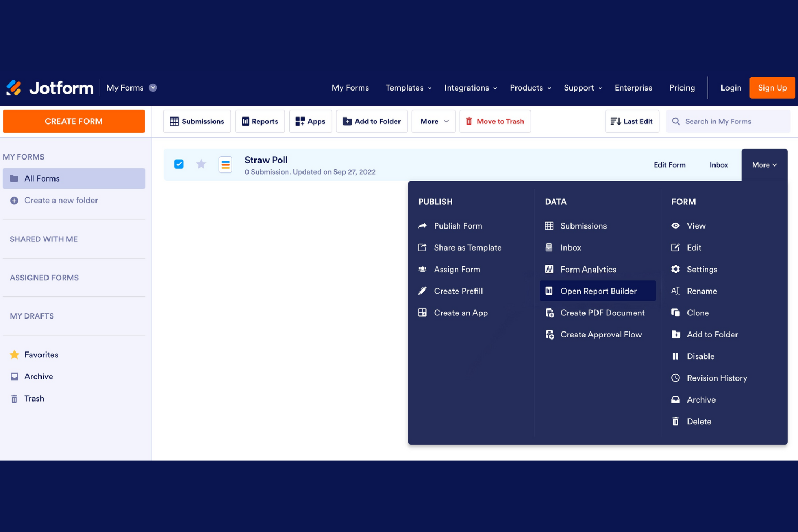Open MY DRAFTS section
798x532 pixels.
pos(32,316)
